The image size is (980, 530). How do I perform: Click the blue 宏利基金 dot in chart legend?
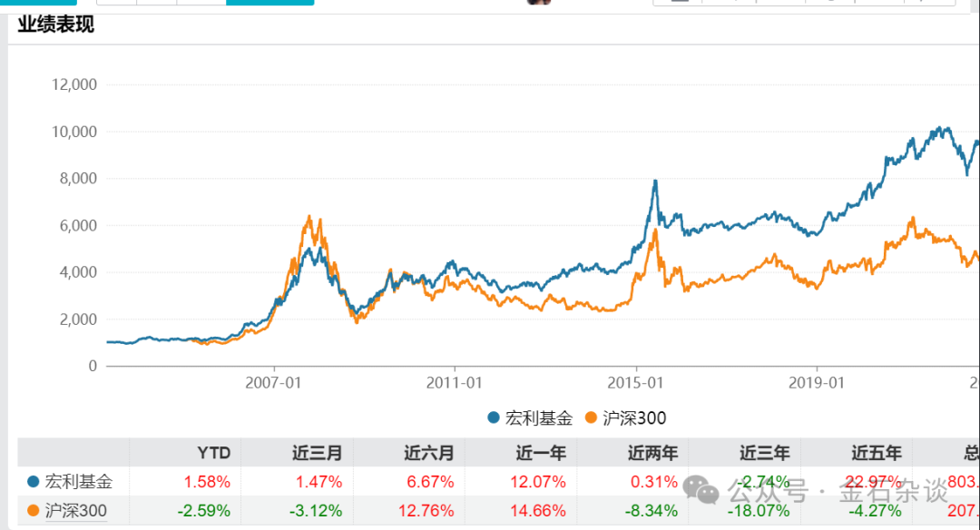pos(494,418)
